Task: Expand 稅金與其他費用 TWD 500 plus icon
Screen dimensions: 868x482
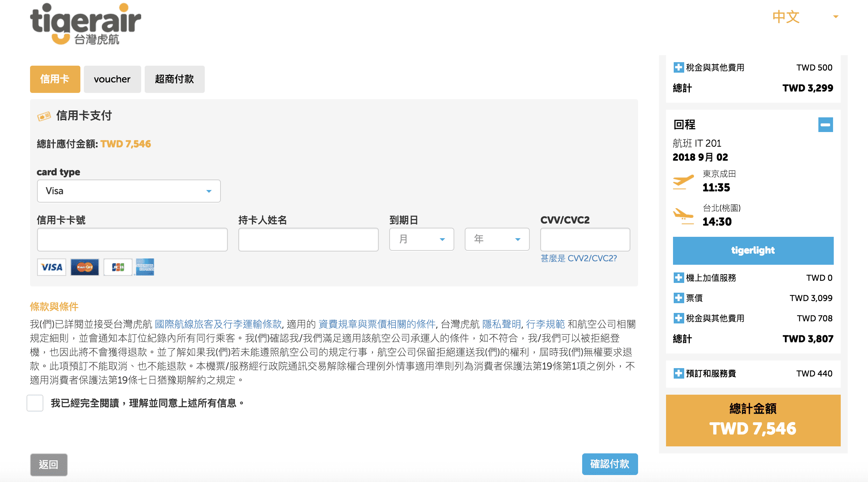Action: click(678, 67)
